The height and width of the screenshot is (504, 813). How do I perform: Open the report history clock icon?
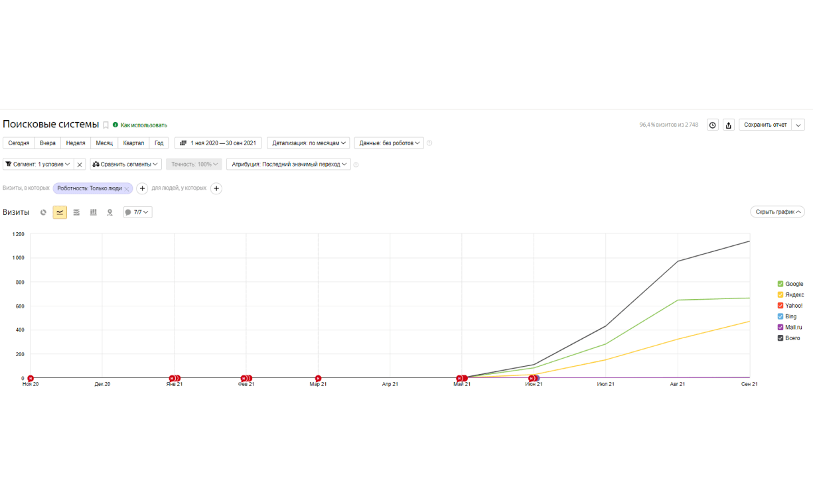(x=713, y=125)
